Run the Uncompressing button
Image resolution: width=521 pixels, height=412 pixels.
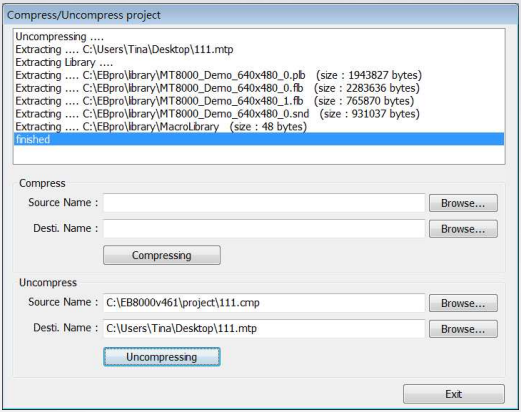(x=162, y=357)
